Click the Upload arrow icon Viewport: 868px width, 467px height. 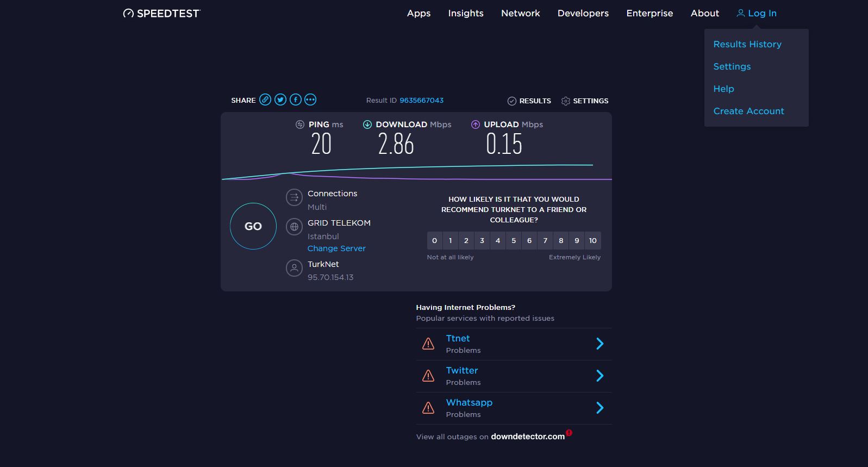(476, 124)
